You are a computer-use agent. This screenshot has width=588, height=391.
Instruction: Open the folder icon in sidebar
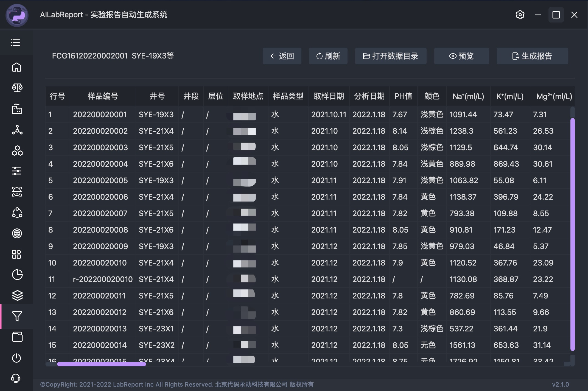point(17,337)
